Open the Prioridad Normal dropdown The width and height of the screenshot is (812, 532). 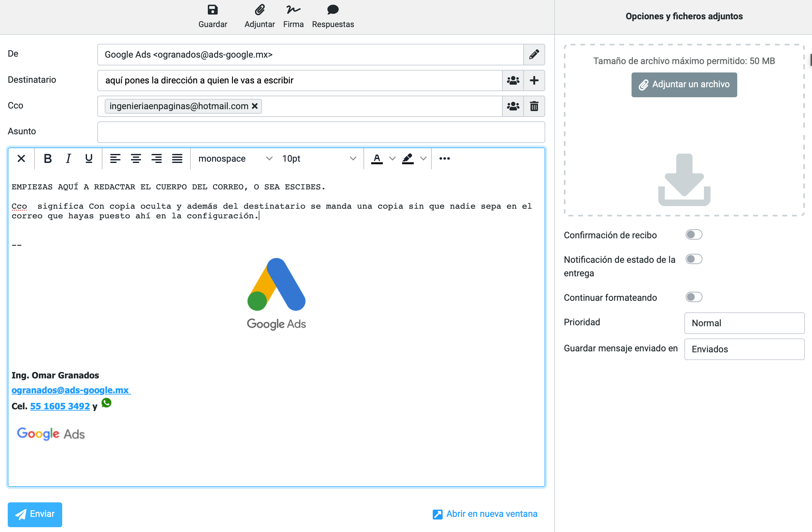point(744,323)
